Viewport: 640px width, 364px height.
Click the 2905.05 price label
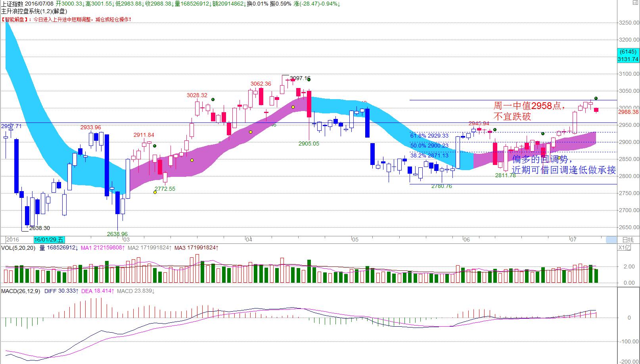click(x=309, y=144)
